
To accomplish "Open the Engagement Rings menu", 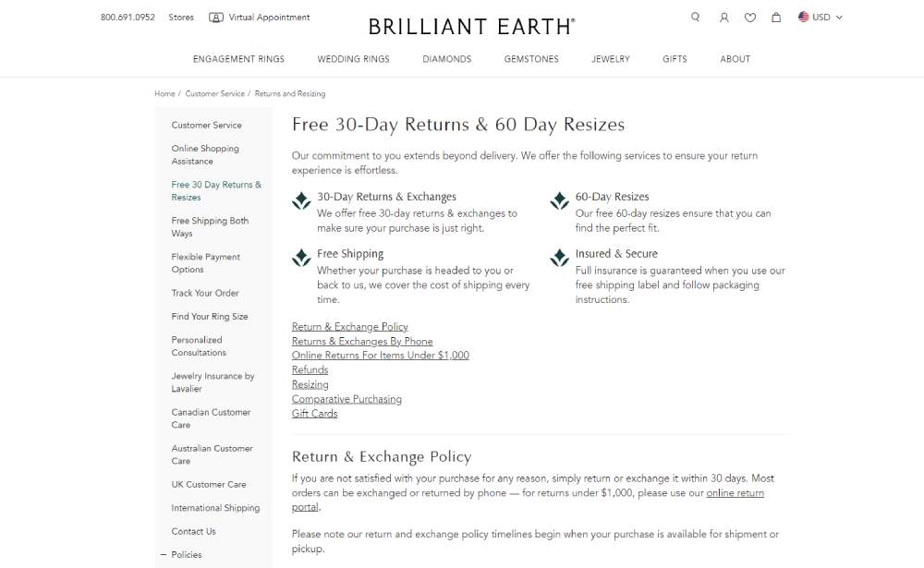I will (x=238, y=59).
